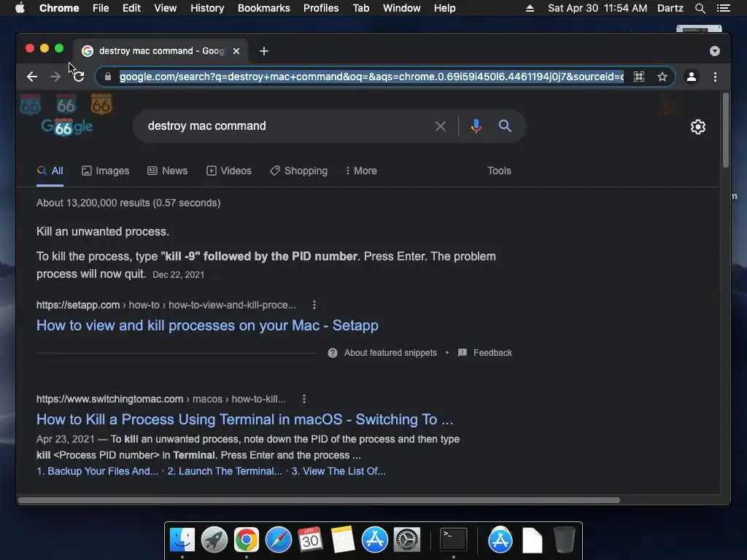The width and height of the screenshot is (747, 560).
Task: Click the horizontal page scrollbar
Action: click(x=320, y=500)
